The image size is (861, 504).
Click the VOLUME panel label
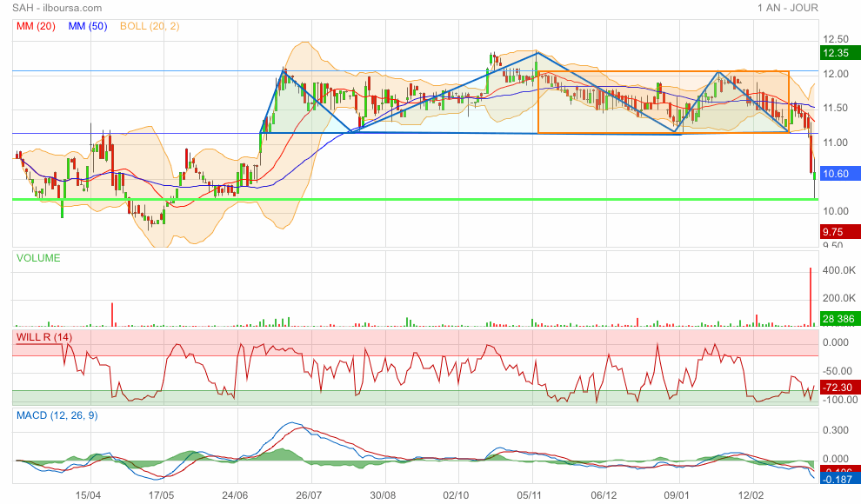(38, 258)
